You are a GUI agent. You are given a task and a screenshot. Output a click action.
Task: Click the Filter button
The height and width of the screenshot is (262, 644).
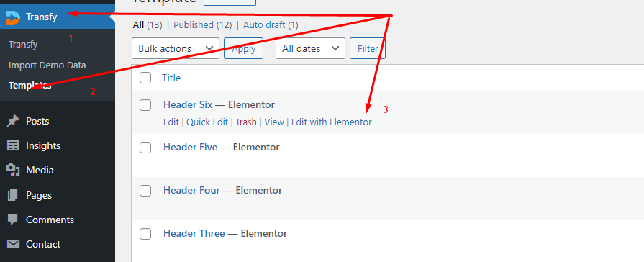pyautogui.click(x=368, y=48)
